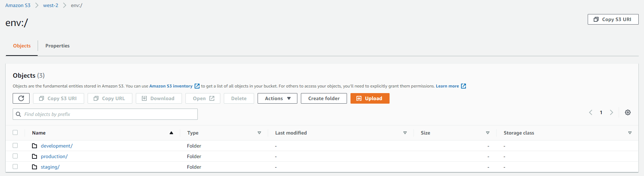
Task: Go to the next page arrow
Action: (612, 112)
